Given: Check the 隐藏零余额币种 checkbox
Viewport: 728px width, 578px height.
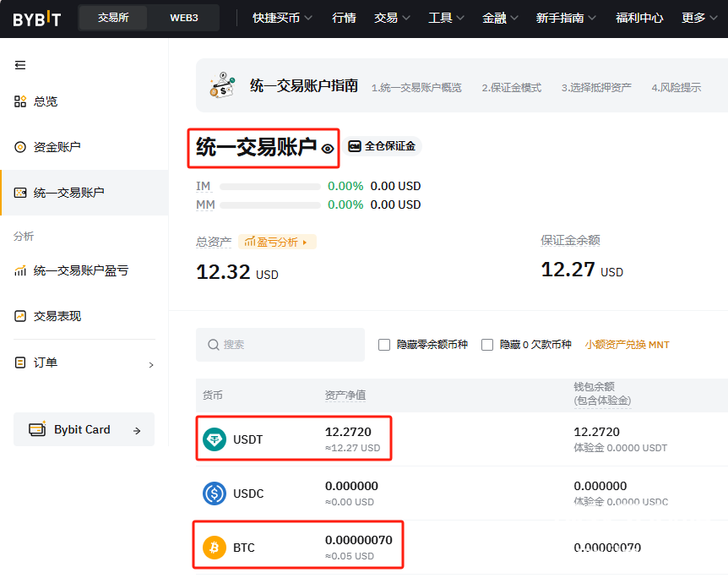Looking at the screenshot, I should point(384,345).
